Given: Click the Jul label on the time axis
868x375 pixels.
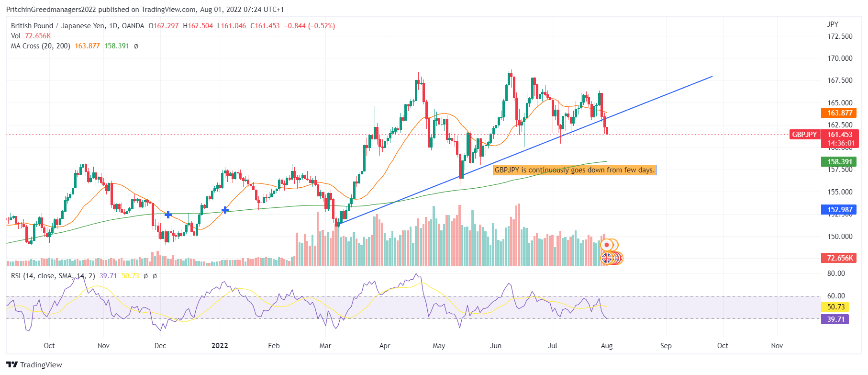Looking at the screenshot, I should coord(553,346).
